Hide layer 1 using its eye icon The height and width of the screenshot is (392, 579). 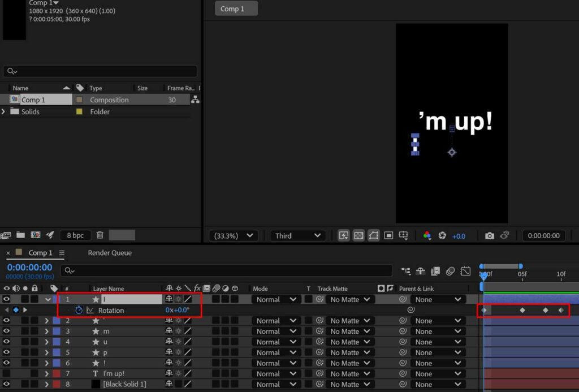[6, 299]
